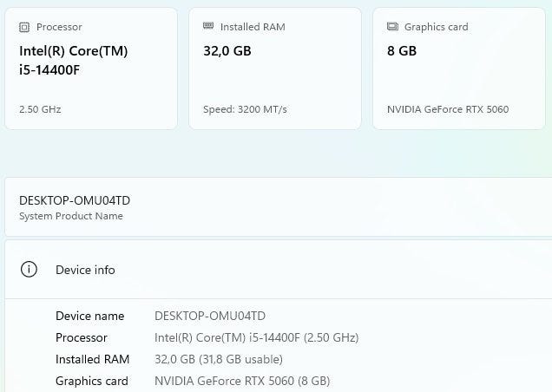The height and width of the screenshot is (392, 552).
Task: Click the 'Processor' row label in Device info
Action: tap(82, 337)
